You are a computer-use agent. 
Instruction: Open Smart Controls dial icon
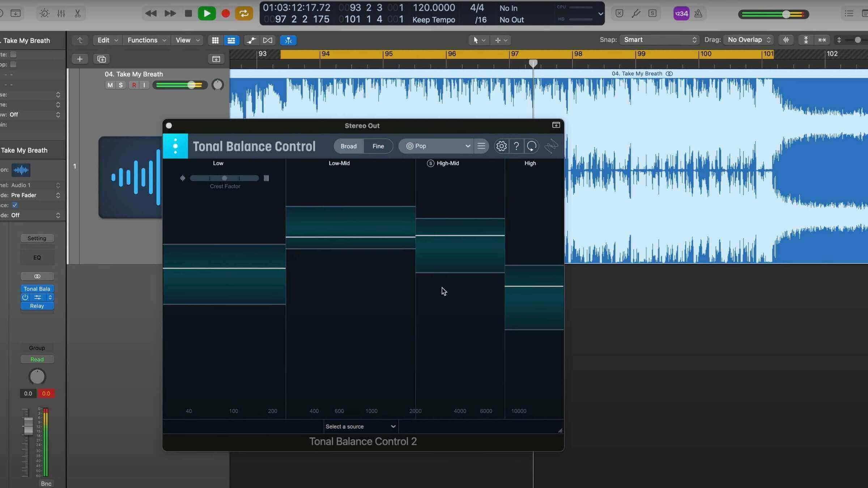[x=44, y=13]
